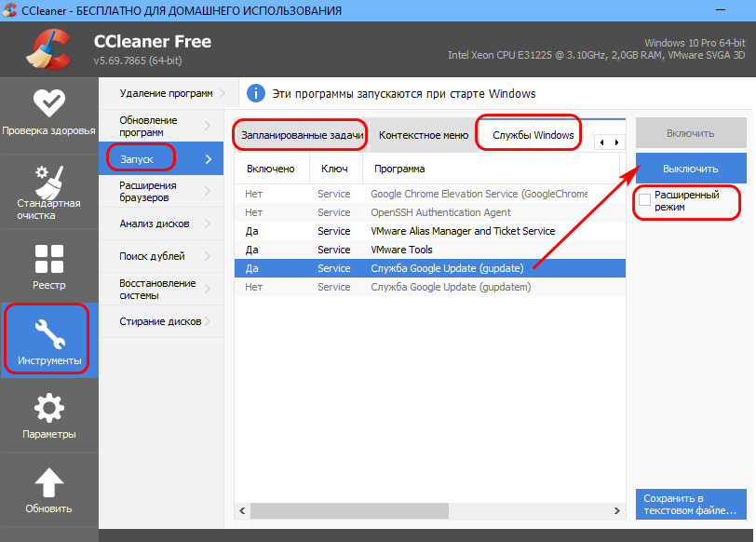Click Сохранить в текстовом файле button

(691, 505)
